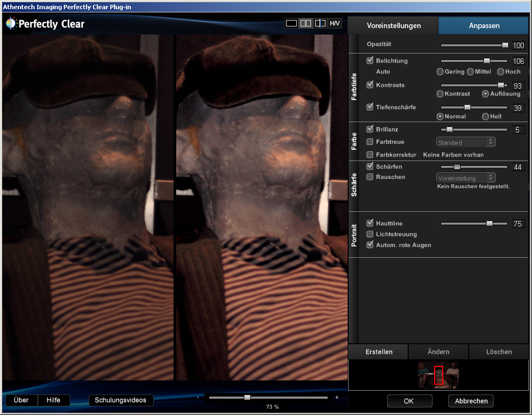Viewport: 532px width, 415px height.
Task: Toggle the Belichtung checkbox
Action: coord(370,61)
